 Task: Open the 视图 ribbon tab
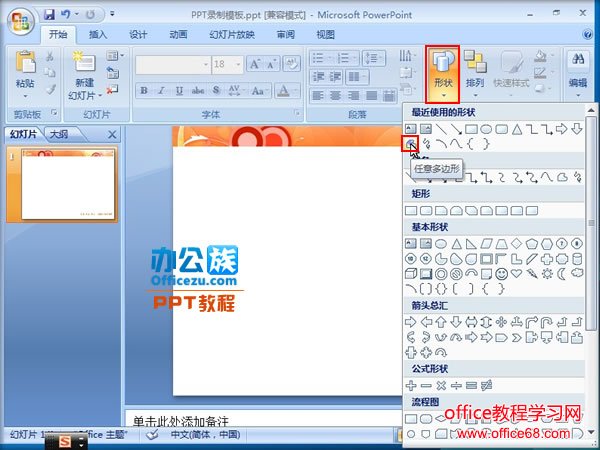tap(326, 34)
